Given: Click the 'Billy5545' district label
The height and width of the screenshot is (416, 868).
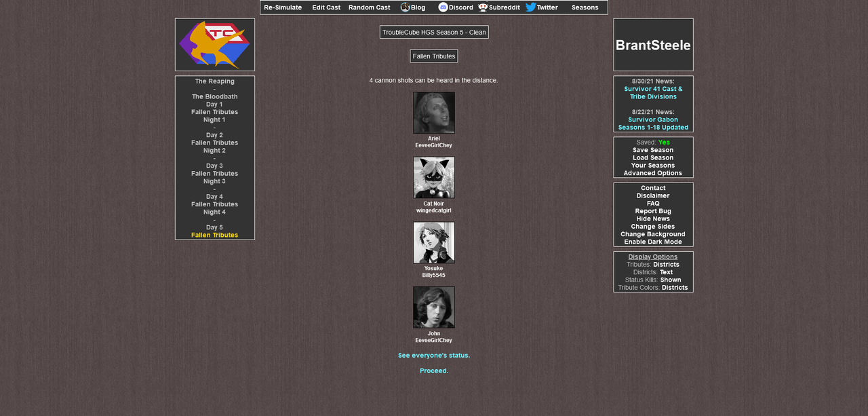Looking at the screenshot, I should click(x=434, y=275).
